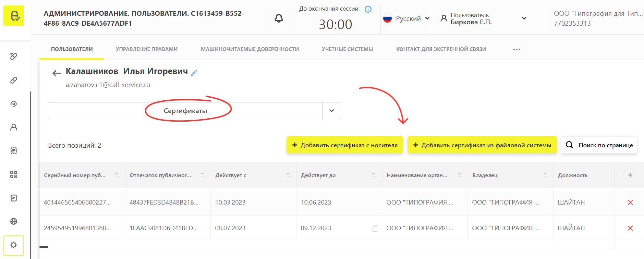The height and width of the screenshot is (259, 644).
Task: Open the QR code icon in the sidebar
Action: pyautogui.click(x=14, y=174)
